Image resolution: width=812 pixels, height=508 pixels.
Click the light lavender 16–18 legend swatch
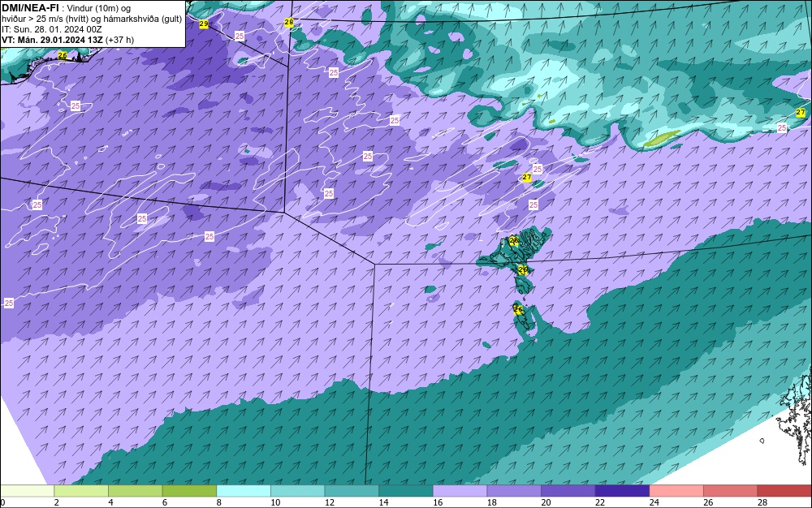[460, 491]
